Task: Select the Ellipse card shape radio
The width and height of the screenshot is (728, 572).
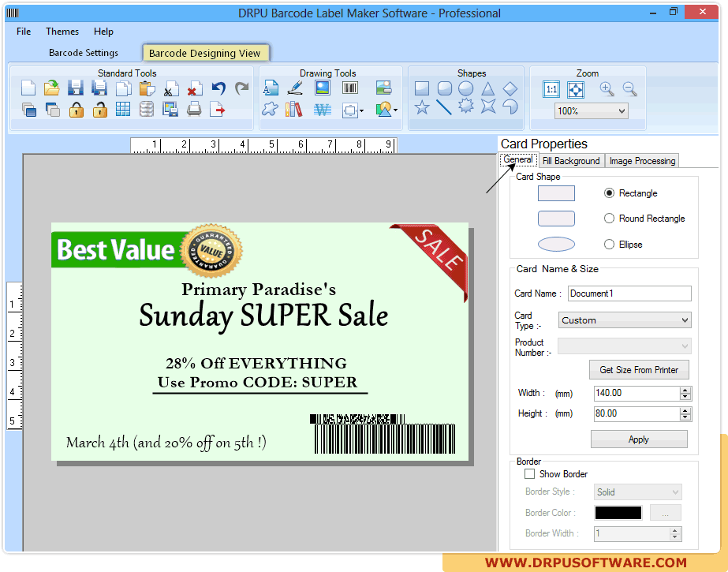Action: [x=609, y=245]
